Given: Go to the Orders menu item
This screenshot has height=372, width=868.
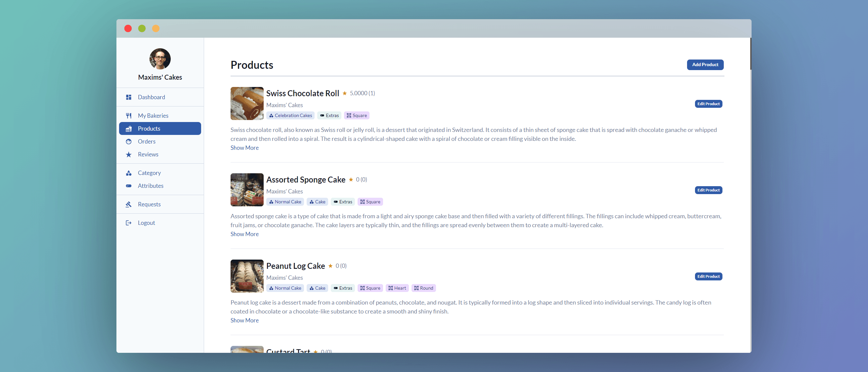Looking at the screenshot, I should pos(147,142).
